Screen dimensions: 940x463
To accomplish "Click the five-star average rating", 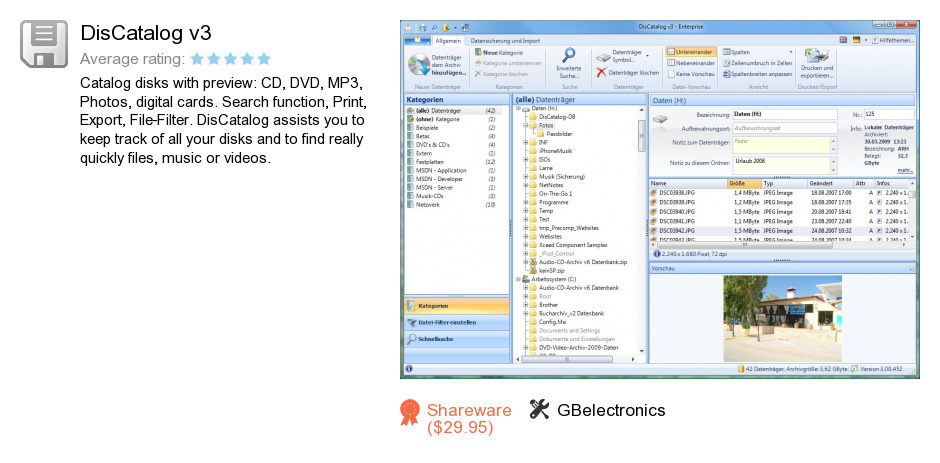I will (230, 59).
